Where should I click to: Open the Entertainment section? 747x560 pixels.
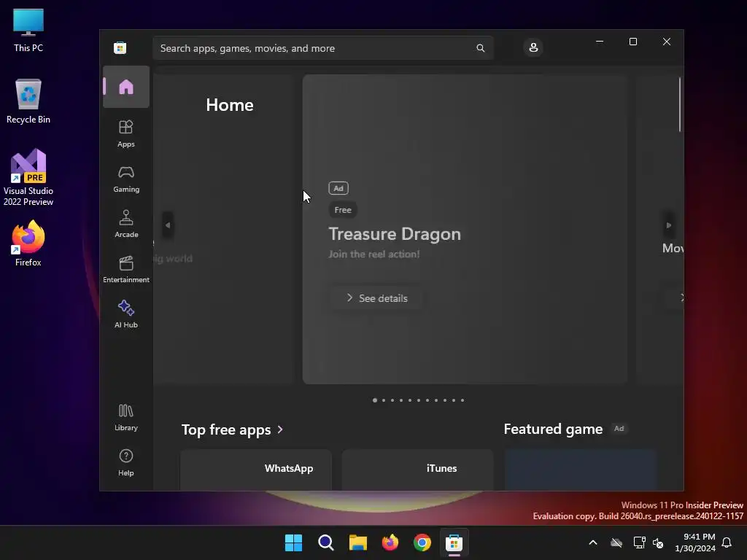[x=126, y=270]
